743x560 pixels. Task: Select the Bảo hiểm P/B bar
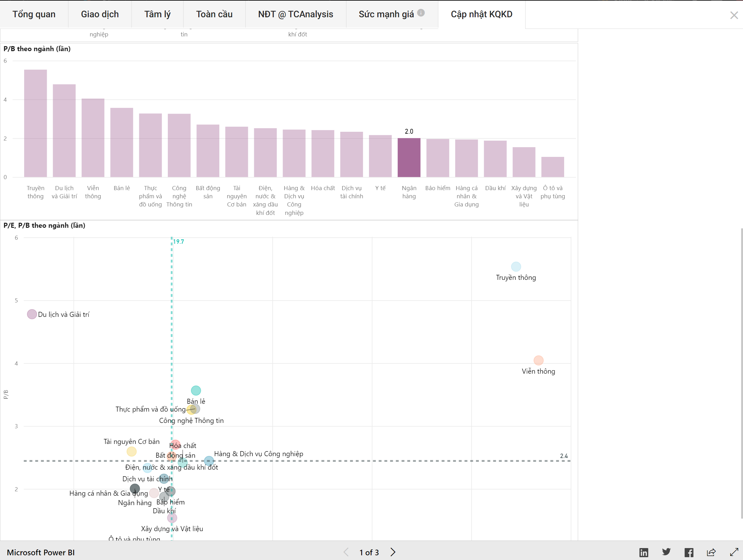438,158
